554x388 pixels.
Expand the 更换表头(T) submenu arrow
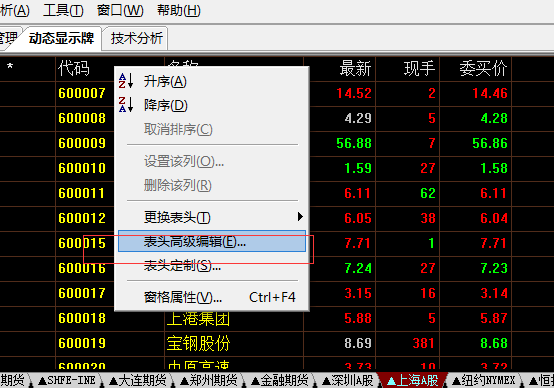tap(300, 217)
